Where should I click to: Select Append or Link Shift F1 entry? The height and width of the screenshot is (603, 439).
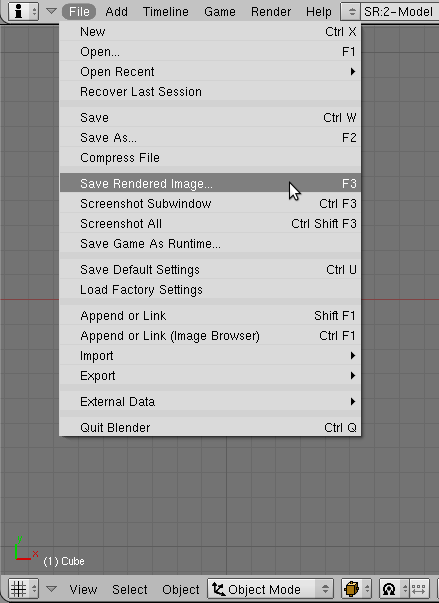pos(210,315)
